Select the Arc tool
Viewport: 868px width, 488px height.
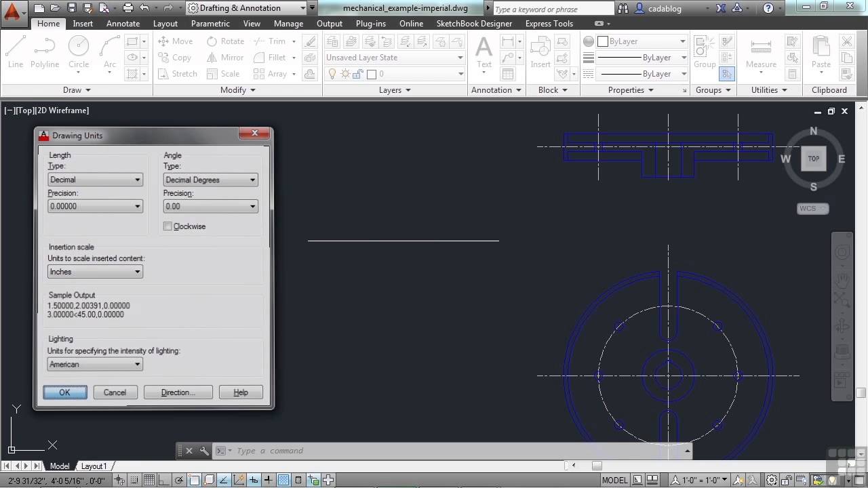(110, 52)
